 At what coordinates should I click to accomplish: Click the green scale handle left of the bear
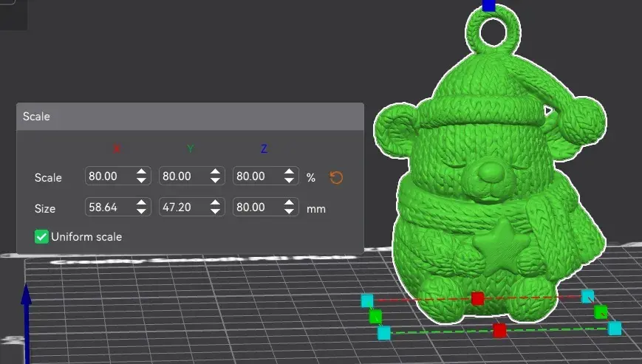[x=376, y=317]
